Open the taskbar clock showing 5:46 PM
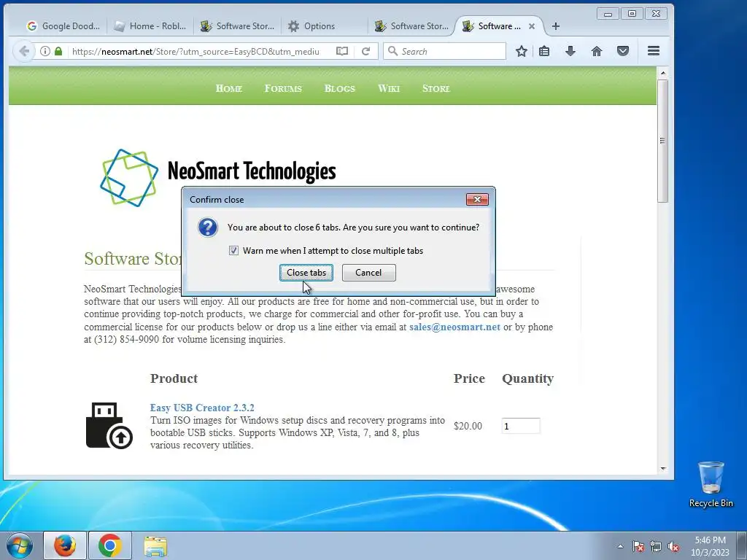This screenshot has height=560, width=747. pyautogui.click(x=710, y=545)
